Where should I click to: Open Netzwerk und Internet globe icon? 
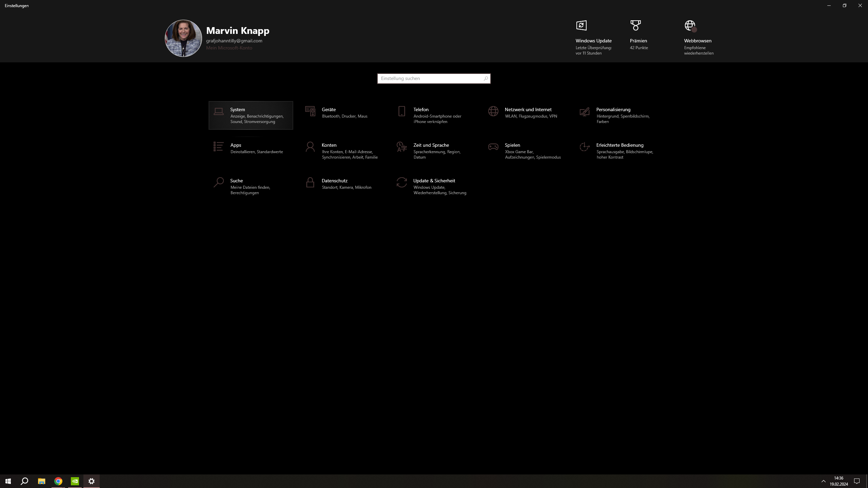493,111
